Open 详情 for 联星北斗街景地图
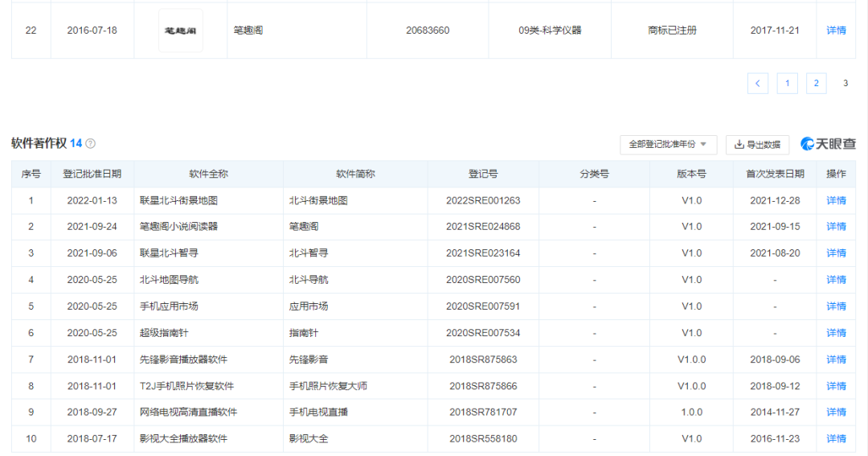This screenshot has height=456, width=868. coord(836,200)
